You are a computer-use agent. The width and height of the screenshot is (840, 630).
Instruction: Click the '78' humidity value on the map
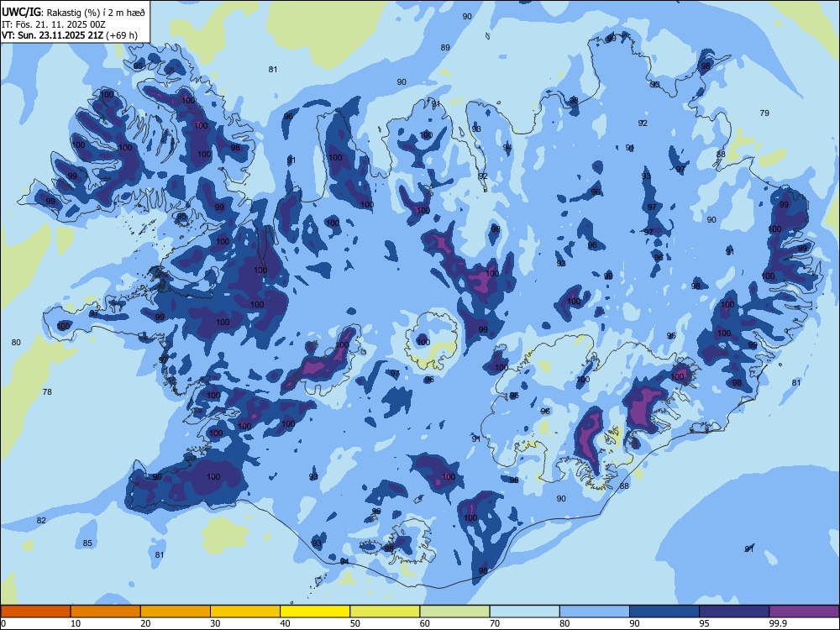(47, 392)
